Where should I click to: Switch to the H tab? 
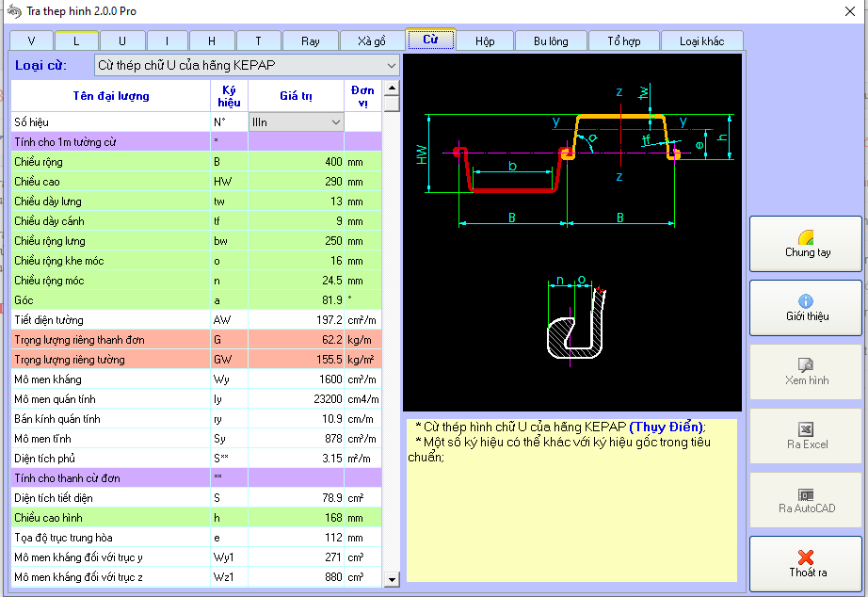(x=212, y=41)
